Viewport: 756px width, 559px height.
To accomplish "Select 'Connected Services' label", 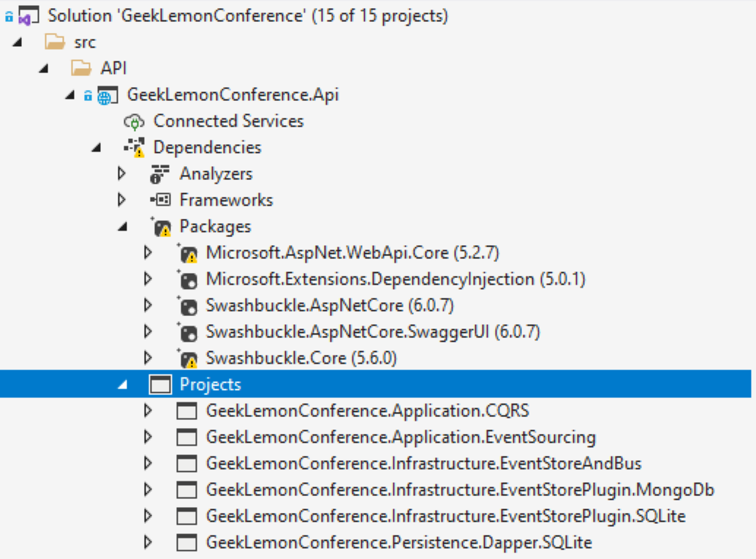I will [229, 121].
